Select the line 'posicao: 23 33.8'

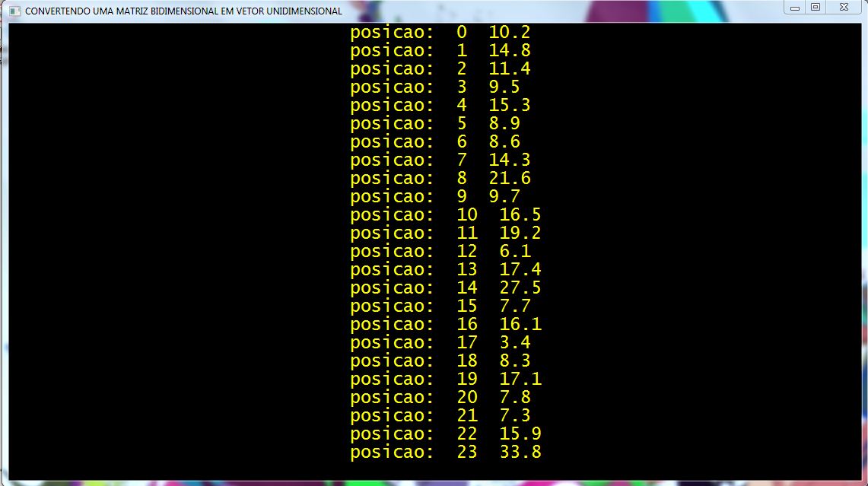[446, 453]
